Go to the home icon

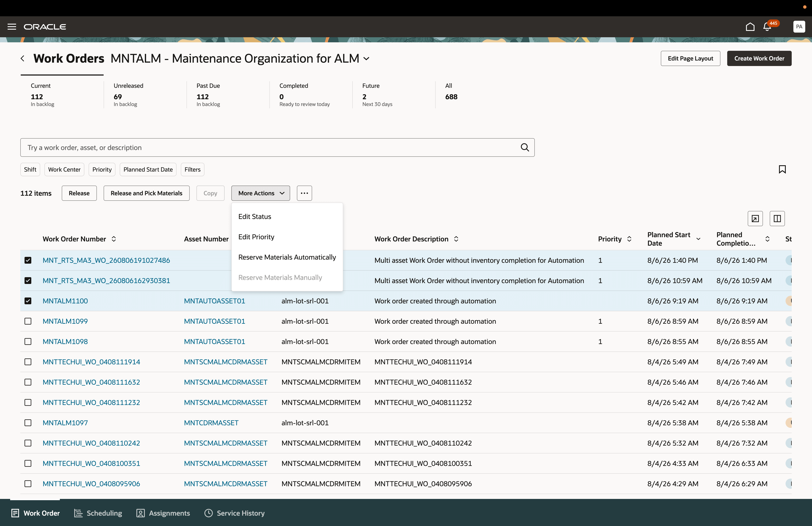click(x=750, y=27)
